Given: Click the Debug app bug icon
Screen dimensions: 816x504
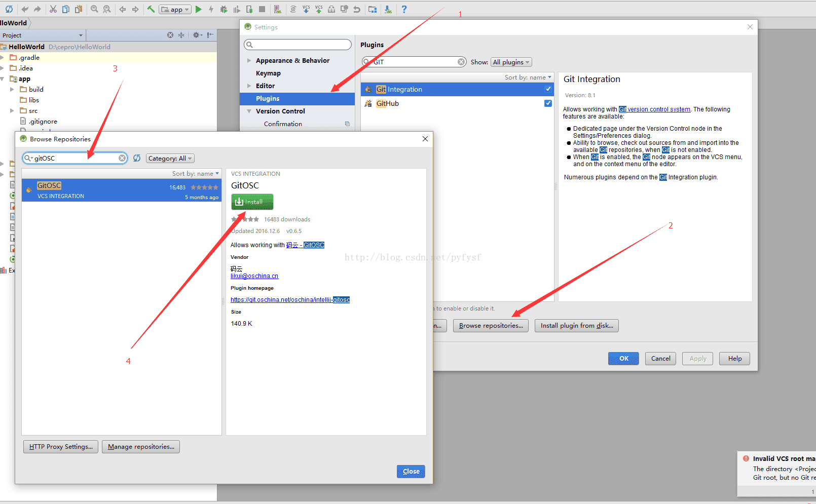Looking at the screenshot, I should pos(224,9).
